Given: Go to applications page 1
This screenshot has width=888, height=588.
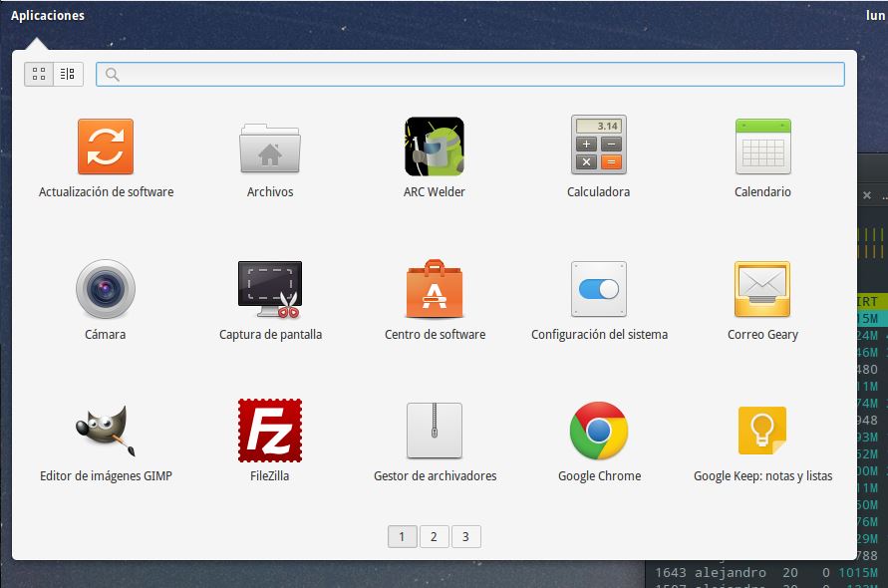Looking at the screenshot, I should 402,536.
